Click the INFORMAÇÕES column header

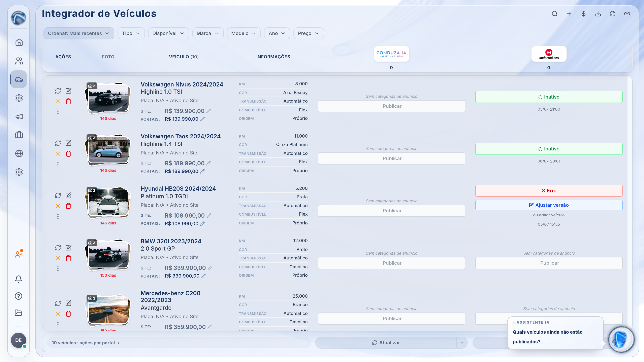click(x=273, y=57)
